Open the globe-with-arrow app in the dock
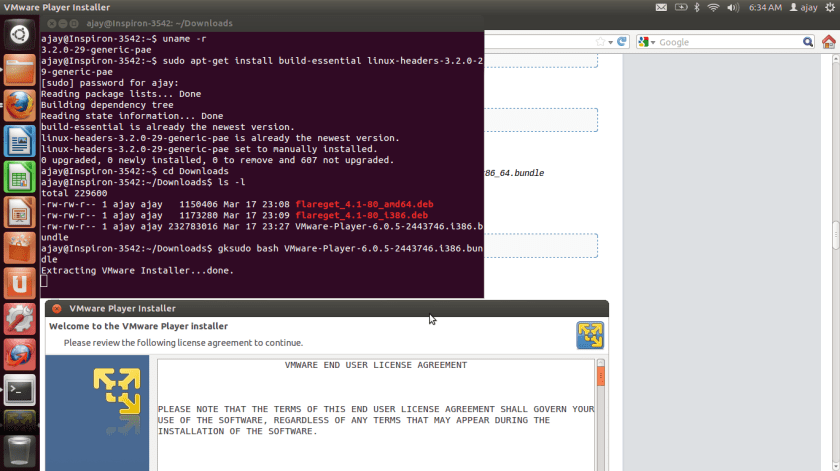This screenshot has width=840, height=471. [19, 355]
